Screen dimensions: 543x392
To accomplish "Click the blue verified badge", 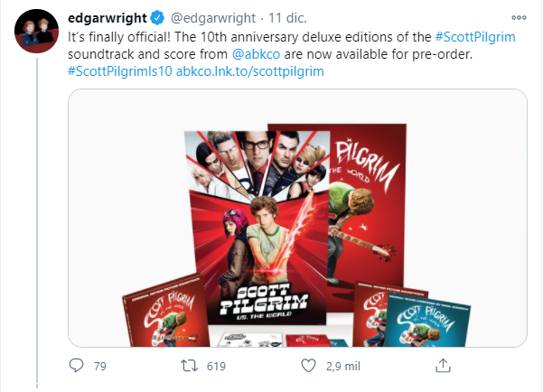I will tap(157, 18).
